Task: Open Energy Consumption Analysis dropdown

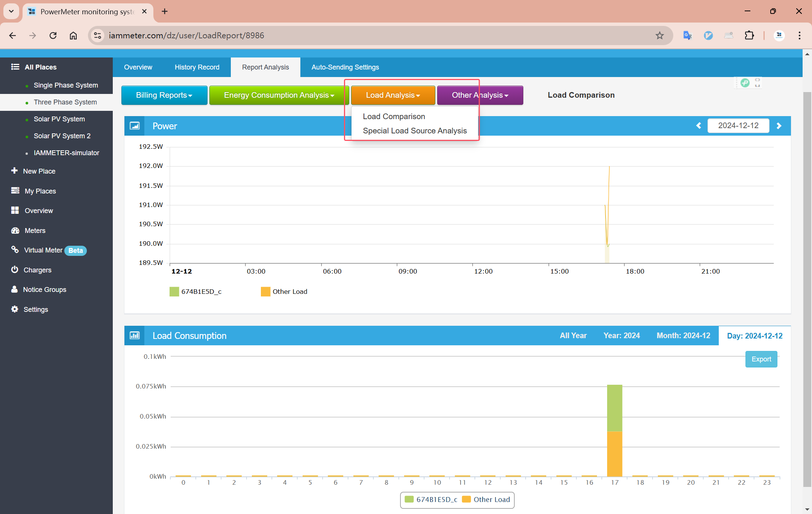Action: (279, 95)
